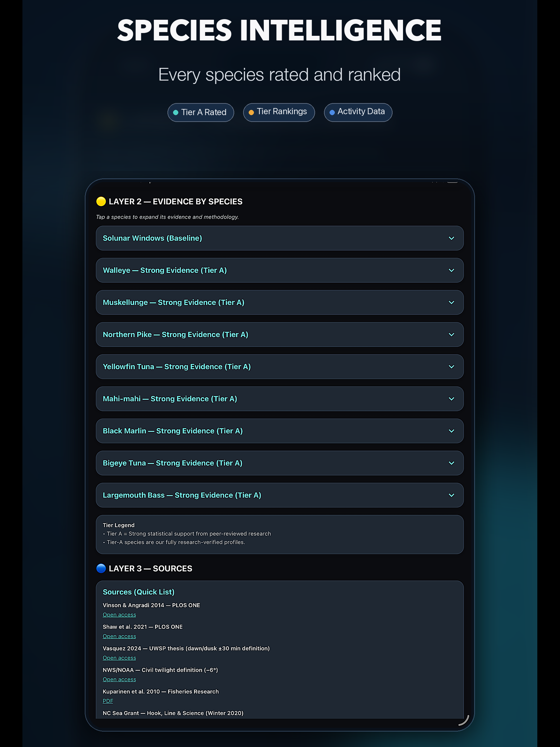Click the 'Tier Legend' label

pos(119,525)
